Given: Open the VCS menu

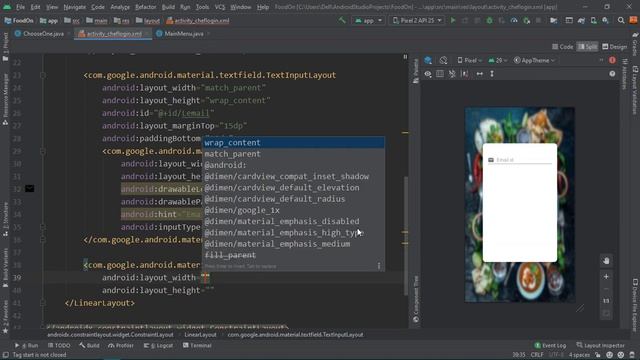Looking at the screenshot, I should pos(220,7).
